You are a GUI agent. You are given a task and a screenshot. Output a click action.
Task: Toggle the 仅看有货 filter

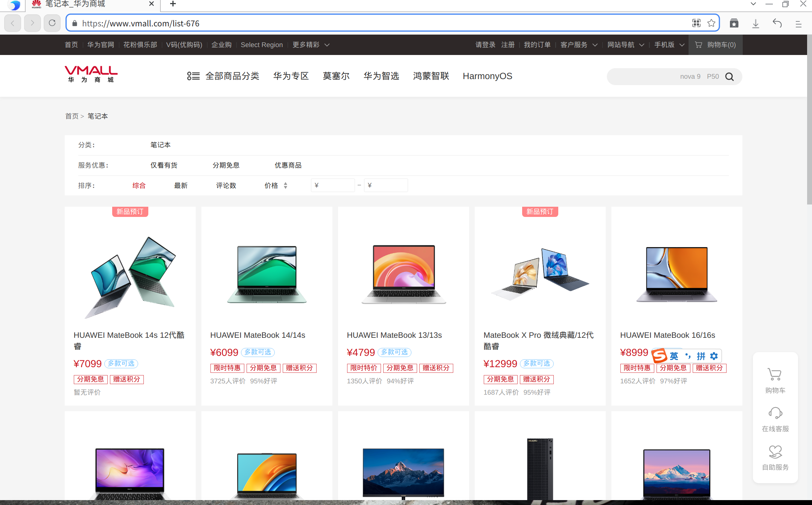(164, 165)
